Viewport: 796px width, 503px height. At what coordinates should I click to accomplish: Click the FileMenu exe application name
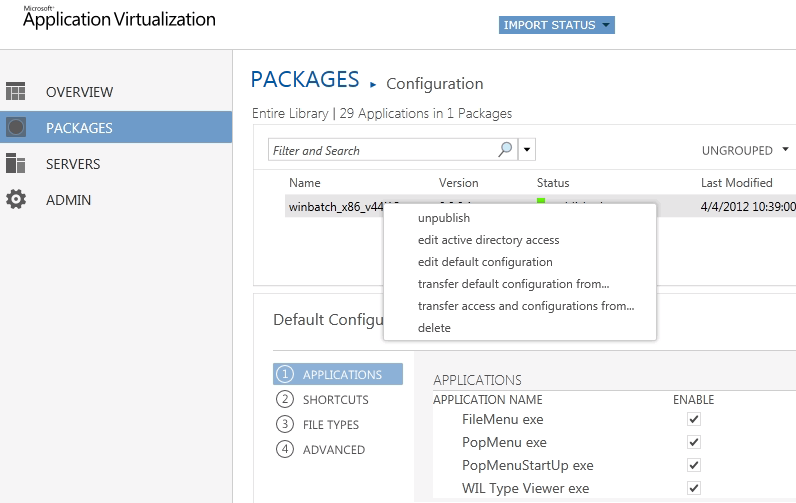[503, 419]
